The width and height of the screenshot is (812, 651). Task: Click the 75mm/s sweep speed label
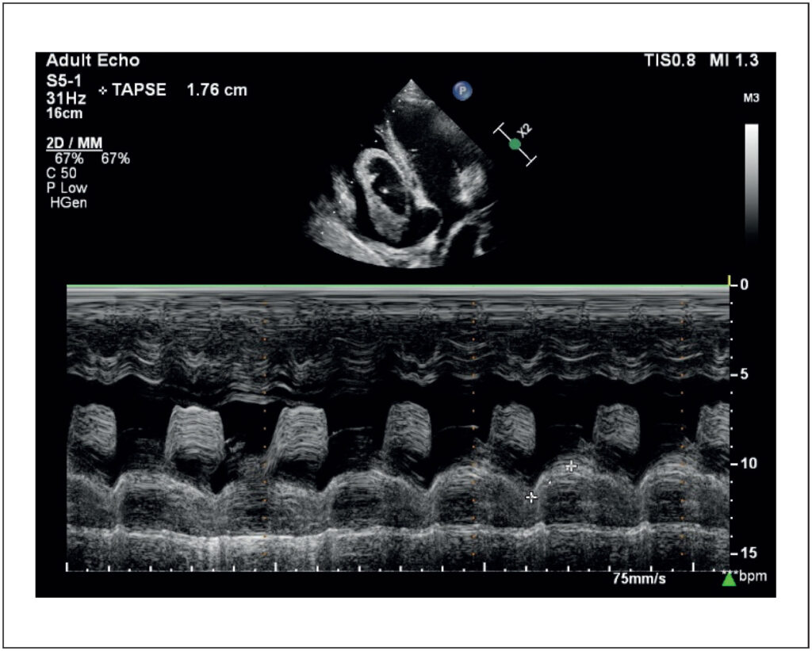(x=640, y=579)
